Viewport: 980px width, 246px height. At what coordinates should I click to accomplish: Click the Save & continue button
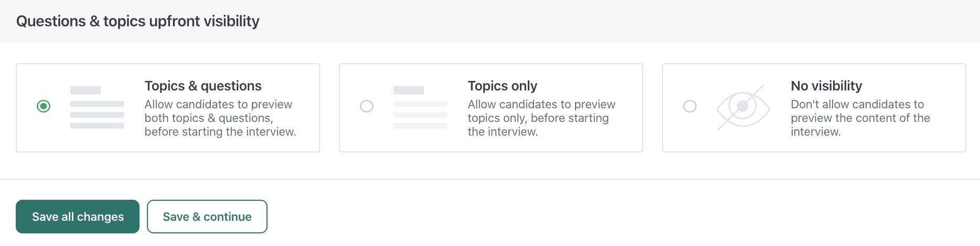207,217
